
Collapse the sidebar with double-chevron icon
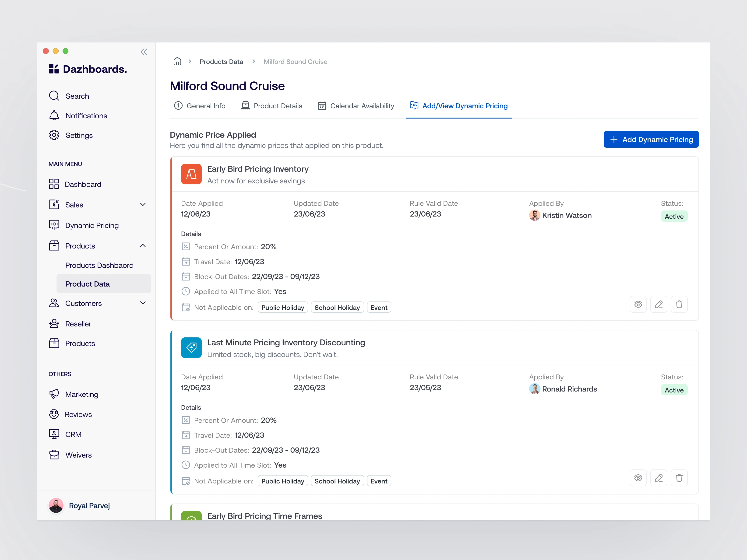pos(144,52)
